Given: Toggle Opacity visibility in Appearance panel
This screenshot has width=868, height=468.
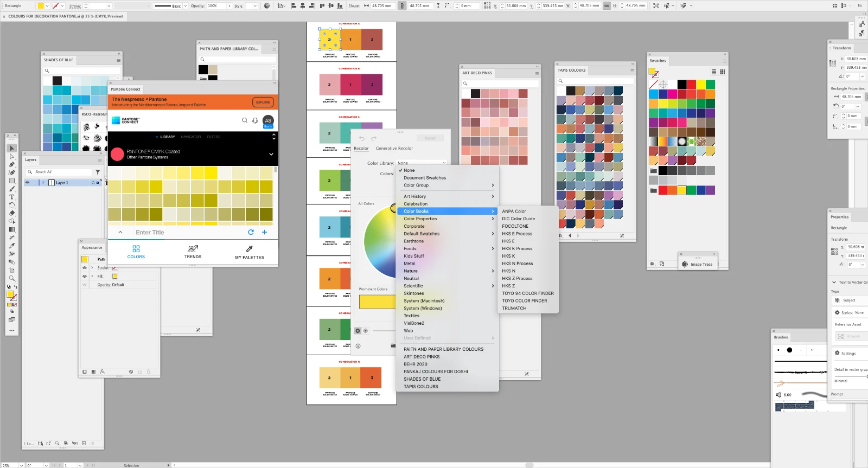Looking at the screenshot, I should [85, 285].
